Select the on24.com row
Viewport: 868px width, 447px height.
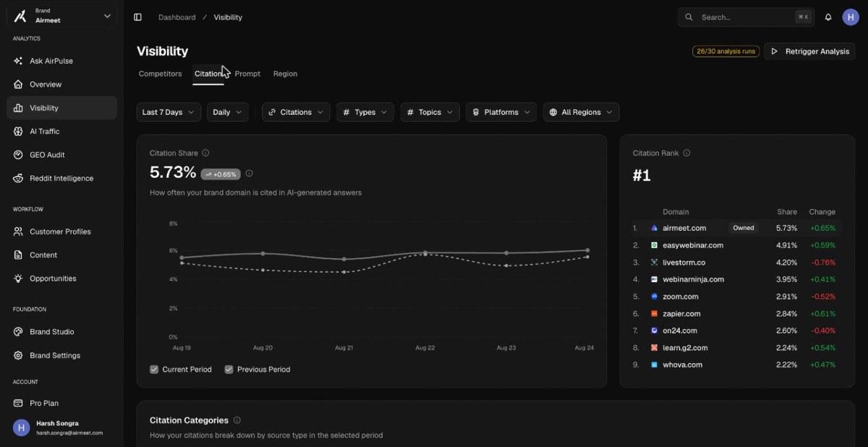pos(737,331)
